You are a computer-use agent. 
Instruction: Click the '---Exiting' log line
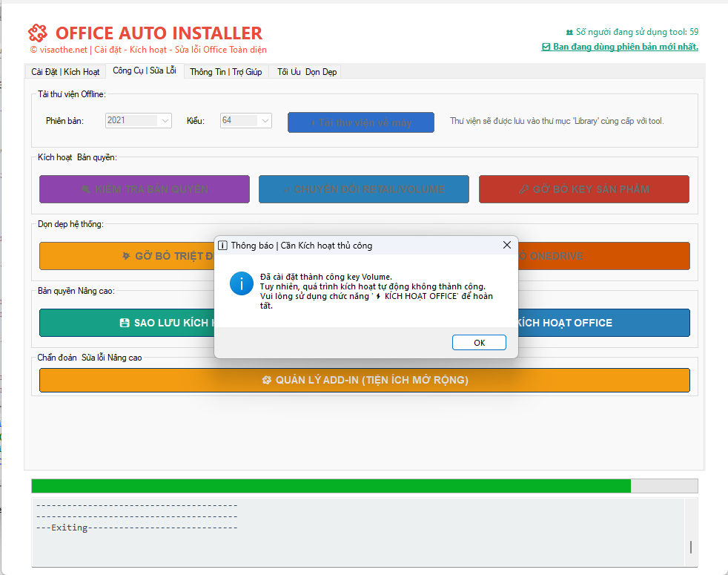point(136,528)
